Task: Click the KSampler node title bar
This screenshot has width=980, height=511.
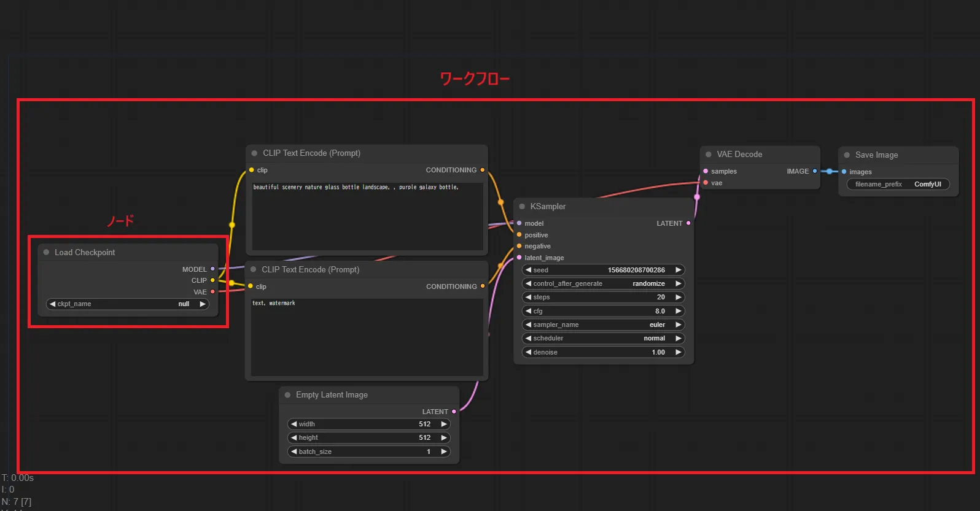Action: click(x=604, y=207)
